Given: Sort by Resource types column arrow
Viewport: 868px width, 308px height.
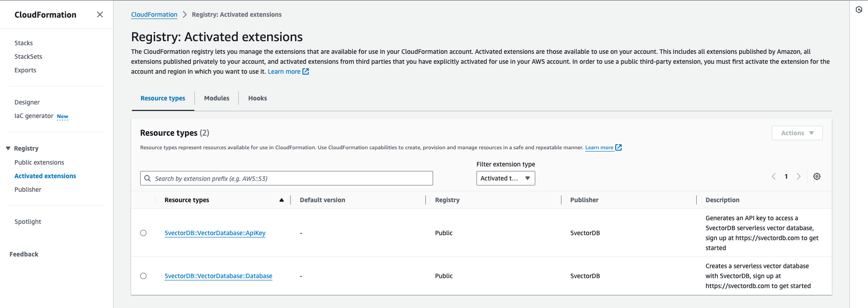Looking at the screenshot, I should point(282,200).
